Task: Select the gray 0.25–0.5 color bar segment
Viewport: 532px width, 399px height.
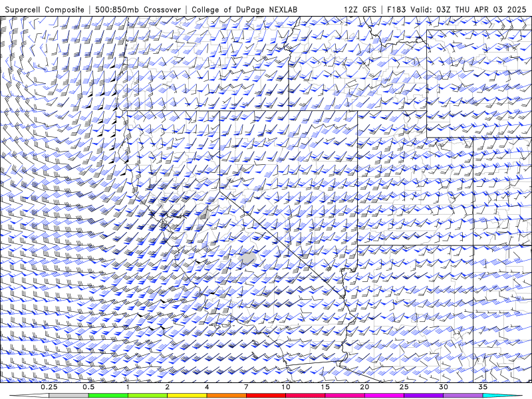Action: [69, 396]
